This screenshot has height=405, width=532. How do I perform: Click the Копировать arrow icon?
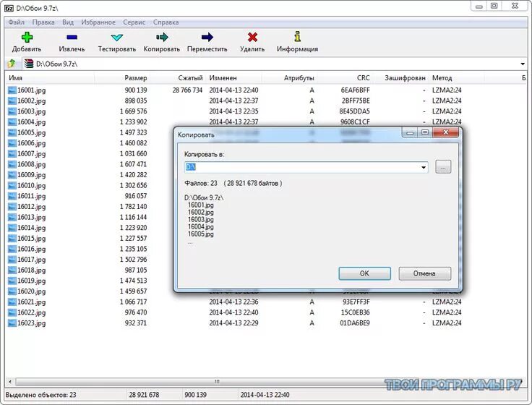coord(162,37)
